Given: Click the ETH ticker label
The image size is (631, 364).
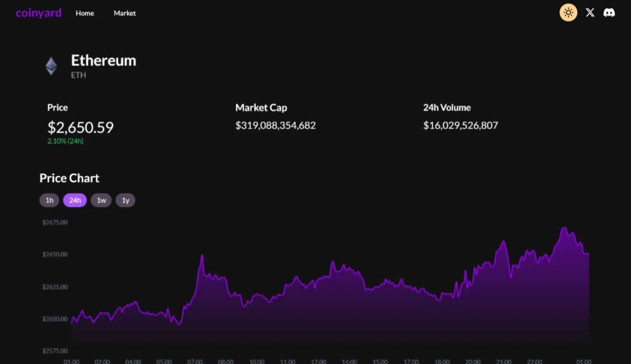Looking at the screenshot, I should 78,75.
